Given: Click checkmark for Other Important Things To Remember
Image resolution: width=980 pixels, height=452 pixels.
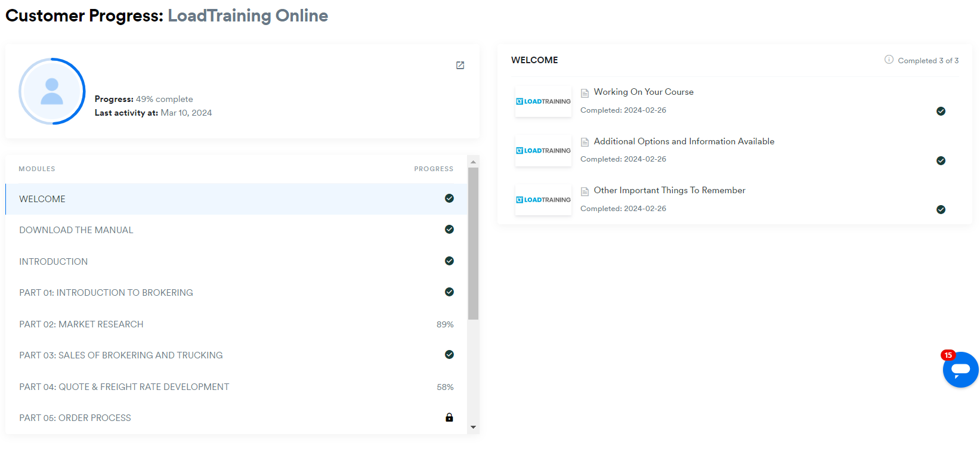Looking at the screenshot, I should [x=941, y=209].
